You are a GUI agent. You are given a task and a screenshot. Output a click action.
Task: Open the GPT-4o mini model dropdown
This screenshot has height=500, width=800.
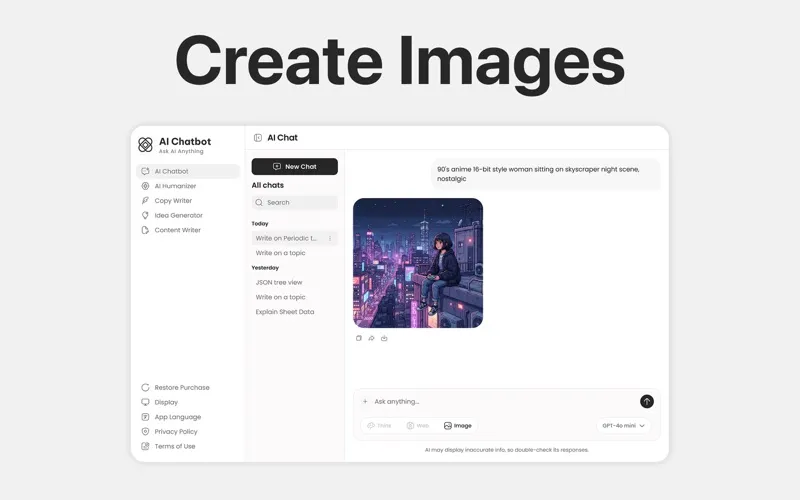623,426
